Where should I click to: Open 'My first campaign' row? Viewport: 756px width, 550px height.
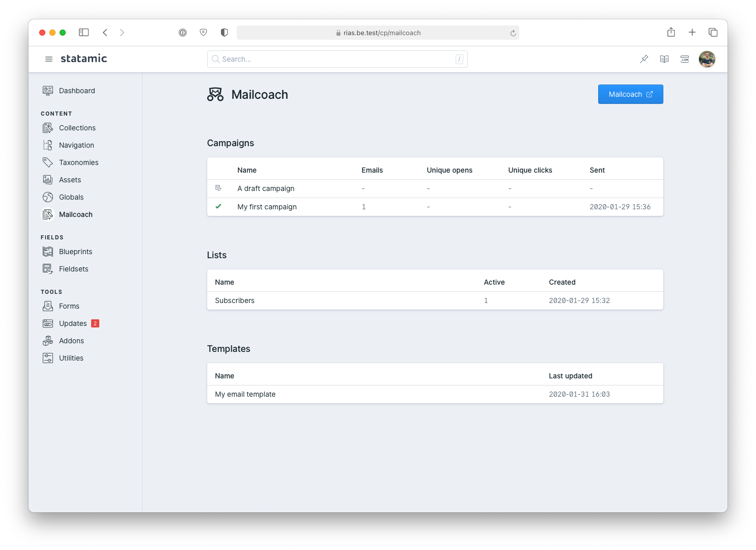point(435,207)
